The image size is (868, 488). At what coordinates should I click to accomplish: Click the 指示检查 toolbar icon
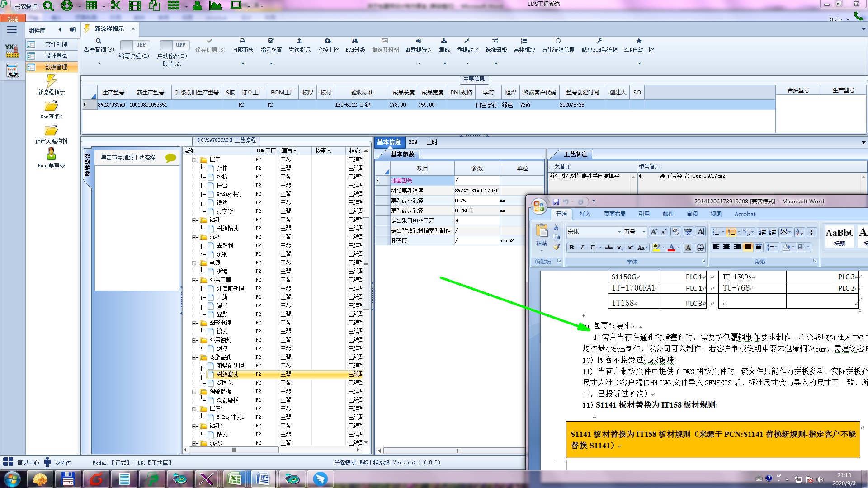click(271, 41)
